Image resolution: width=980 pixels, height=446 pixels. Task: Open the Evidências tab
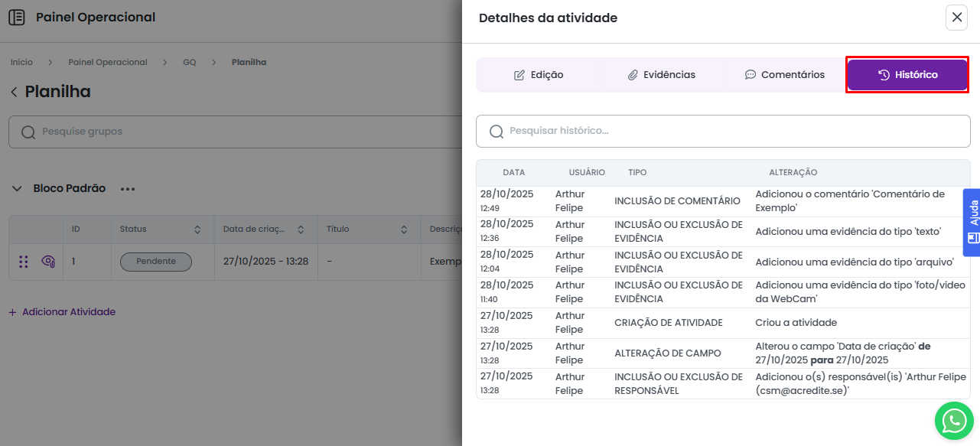661,75
